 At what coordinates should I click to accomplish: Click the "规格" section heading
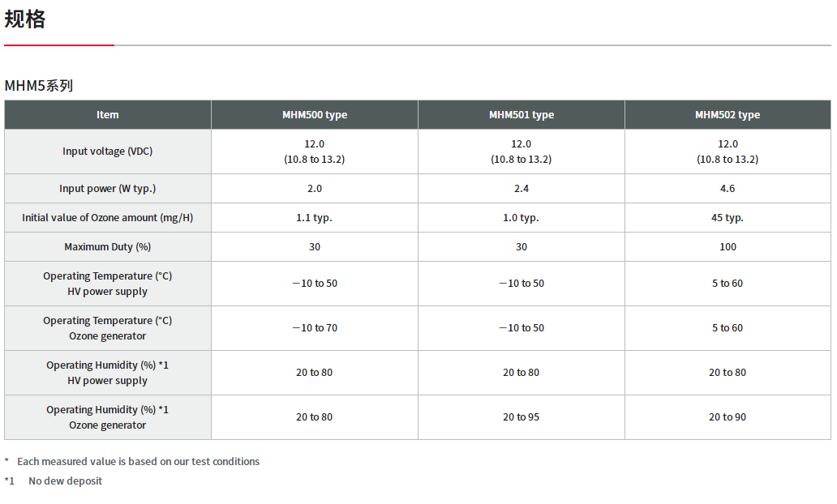point(25,19)
